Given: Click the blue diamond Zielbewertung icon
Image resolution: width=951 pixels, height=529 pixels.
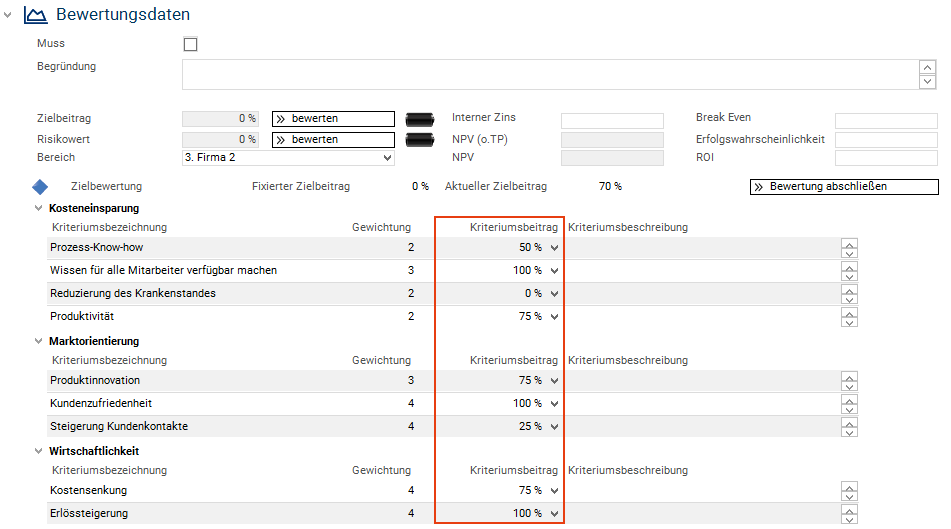Looking at the screenshot, I should tap(40, 187).
